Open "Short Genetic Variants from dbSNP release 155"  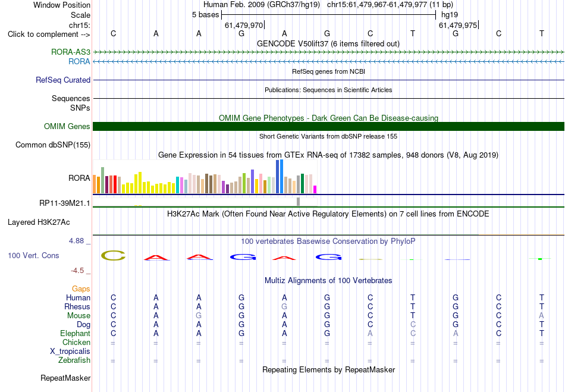pyautogui.click(x=328, y=136)
